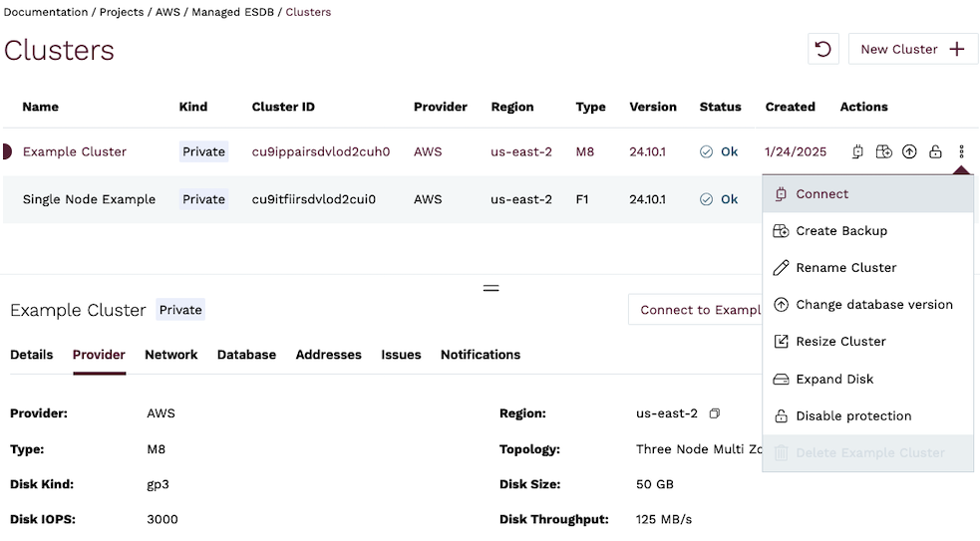This screenshot has height=541, width=980.
Task: Click the create backup icon in Actions
Action: [883, 151]
